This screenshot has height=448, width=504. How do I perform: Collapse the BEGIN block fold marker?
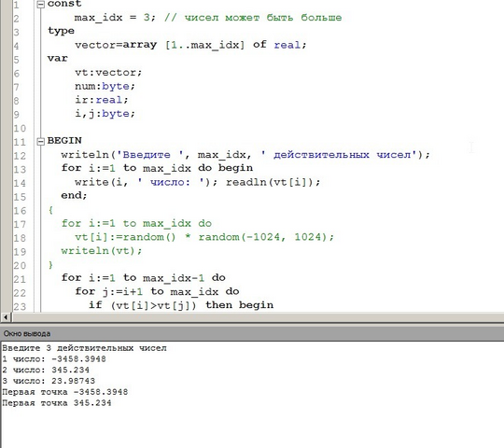pyautogui.click(x=40, y=141)
